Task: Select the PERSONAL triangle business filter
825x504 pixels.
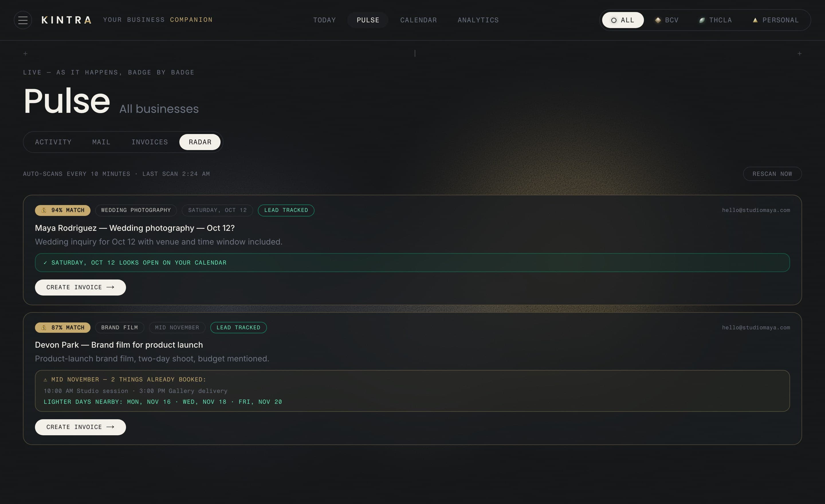Action: pyautogui.click(x=775, y=20)
